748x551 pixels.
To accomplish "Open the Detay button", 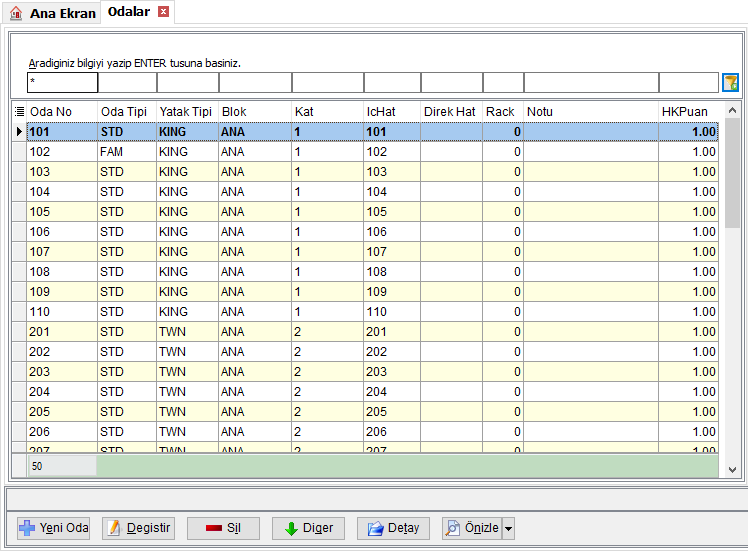I will click(x=393, y=528).
